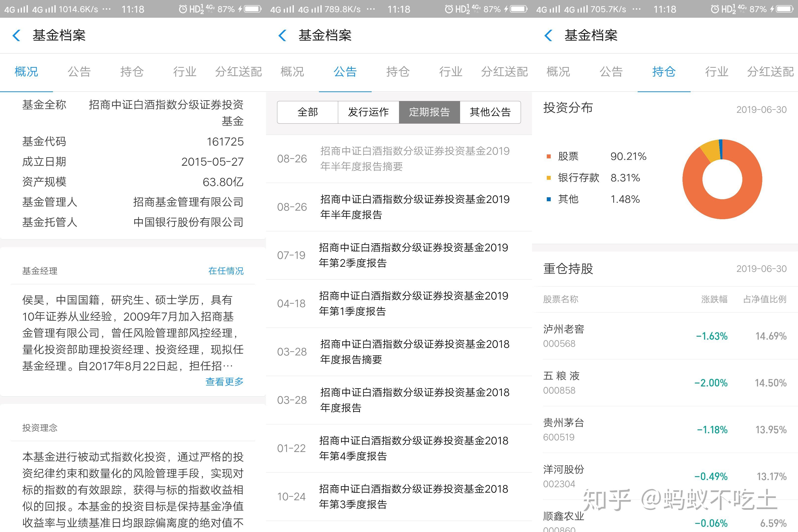
Task: Tap the investment distribution donut chart
Action: (722, 179)
